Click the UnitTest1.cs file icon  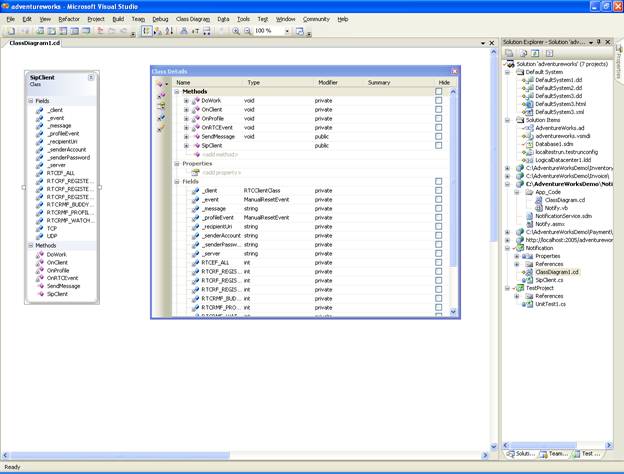[x=529, y=304]
